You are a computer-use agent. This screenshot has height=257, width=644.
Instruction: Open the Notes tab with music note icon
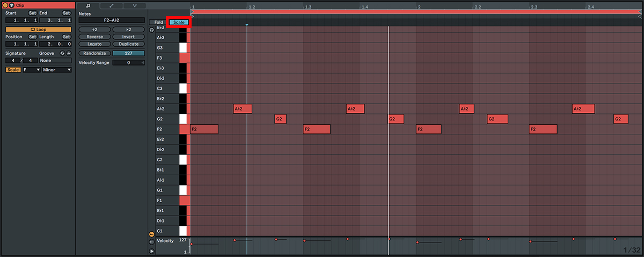pos(88,5)
